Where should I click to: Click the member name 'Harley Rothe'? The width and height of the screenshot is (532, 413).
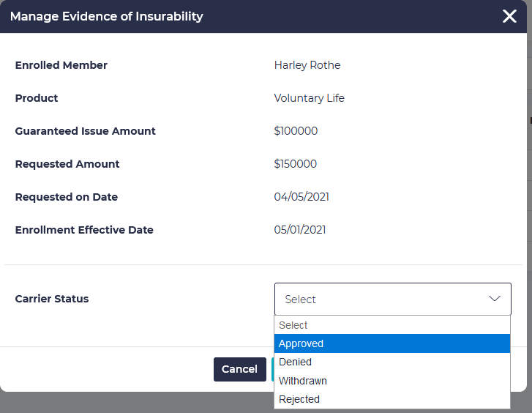coord(307,65)
